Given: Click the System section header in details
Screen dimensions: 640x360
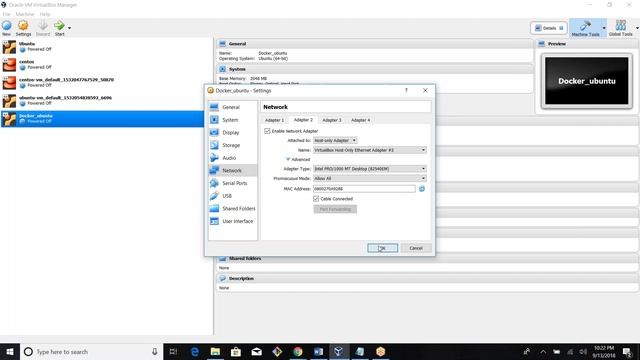Looking at the screenshot, I should click(375, 69).
